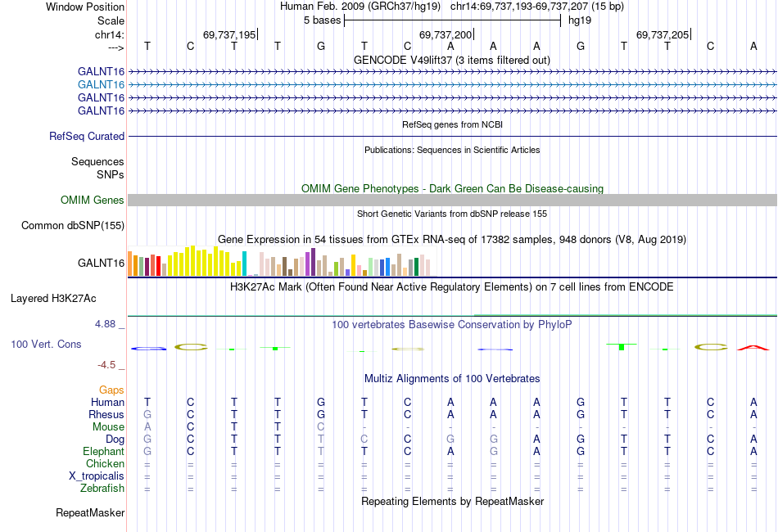This screenshot has height=532, width=778.
Task: Click the -4.5 PhyloP lower scale value
Action: [106, 365]
